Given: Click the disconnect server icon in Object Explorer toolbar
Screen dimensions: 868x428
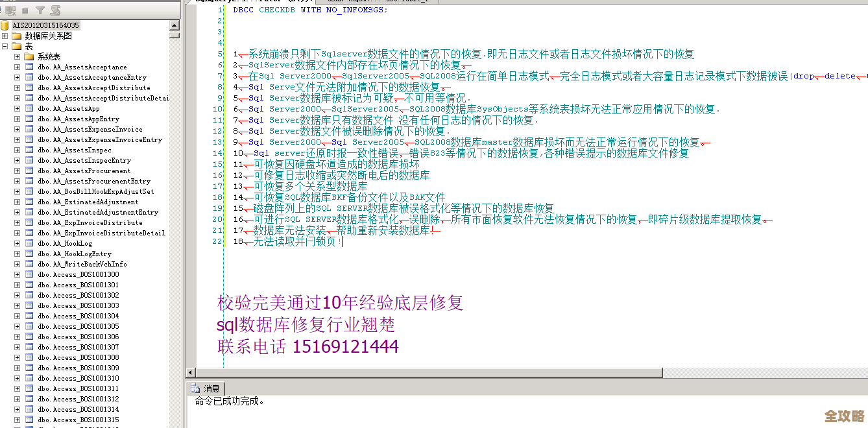Looking at the screenshot, I should (x=9, y=10).
